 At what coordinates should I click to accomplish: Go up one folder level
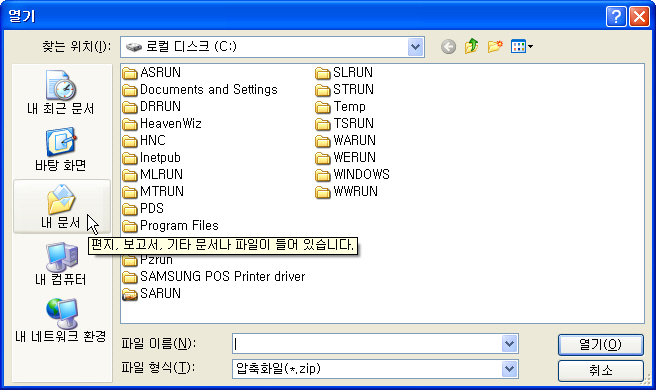pyautogui.click(x=472, y=46)
